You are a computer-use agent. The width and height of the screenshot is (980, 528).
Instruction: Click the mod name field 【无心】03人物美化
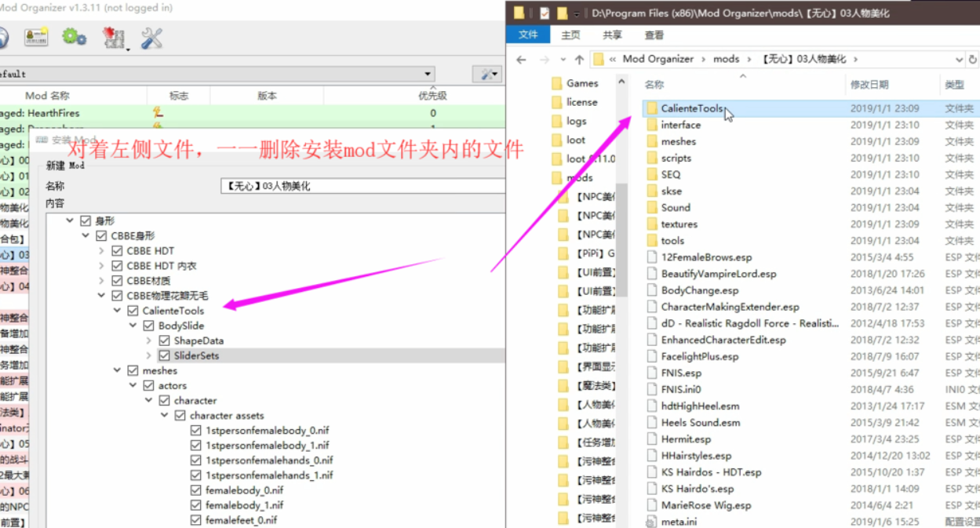pyautogui.click(x=362, y=186)
